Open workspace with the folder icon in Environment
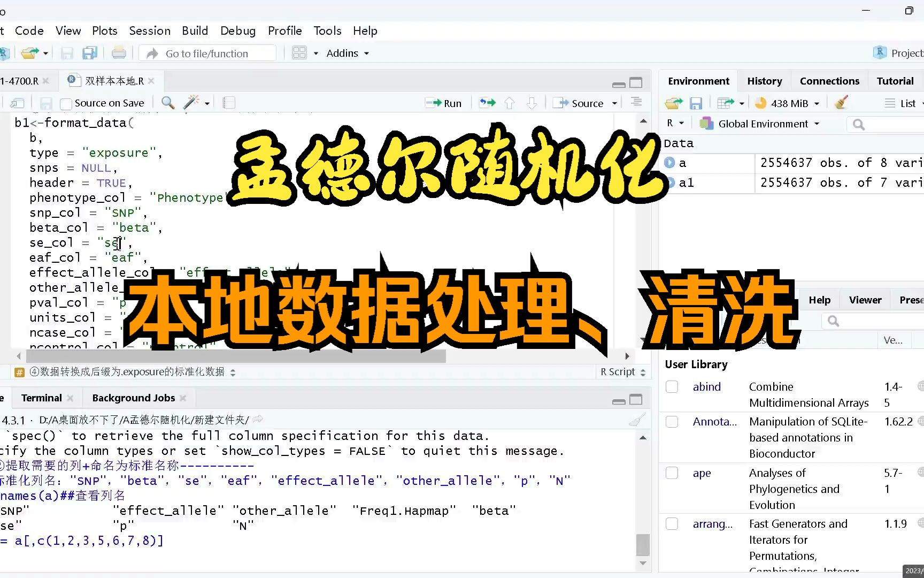Screen dimensions: 924x578 click(673, 103)
